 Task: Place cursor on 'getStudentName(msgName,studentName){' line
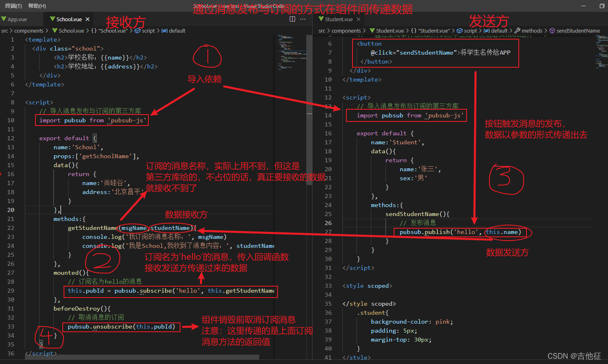coord(132,228)
